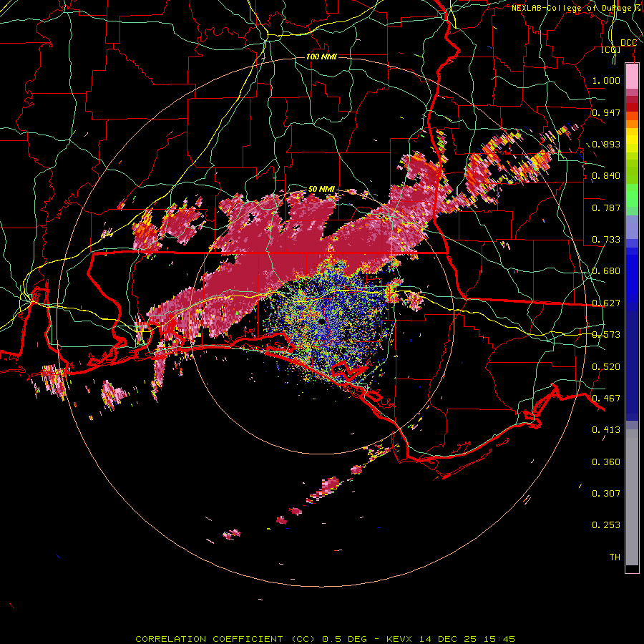The height and width of the screenshot is (644, 644).
Task: Click the Correlation Coefficient KEVX timestamp caption
Action: (x=325, y=639)
